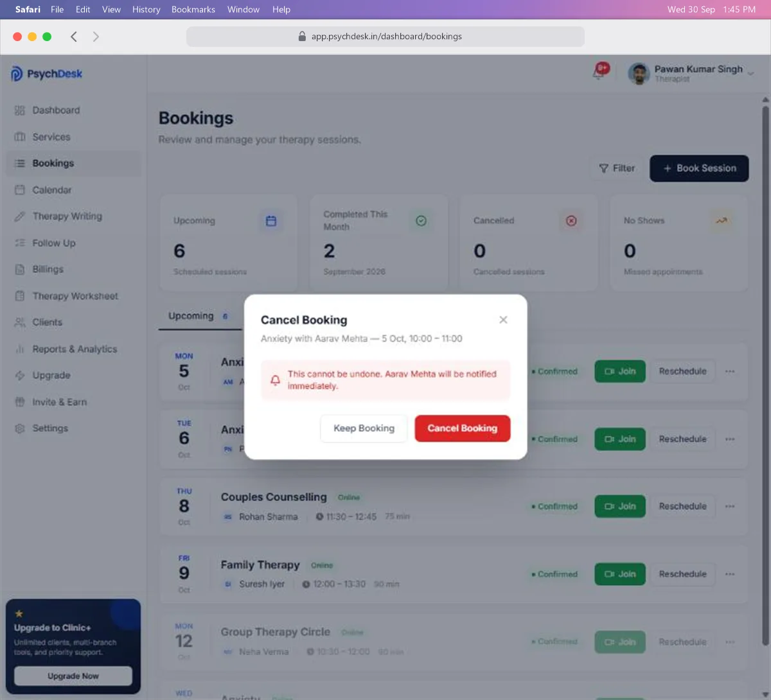
Task: Open Billings page
Action: click(74, 269)
